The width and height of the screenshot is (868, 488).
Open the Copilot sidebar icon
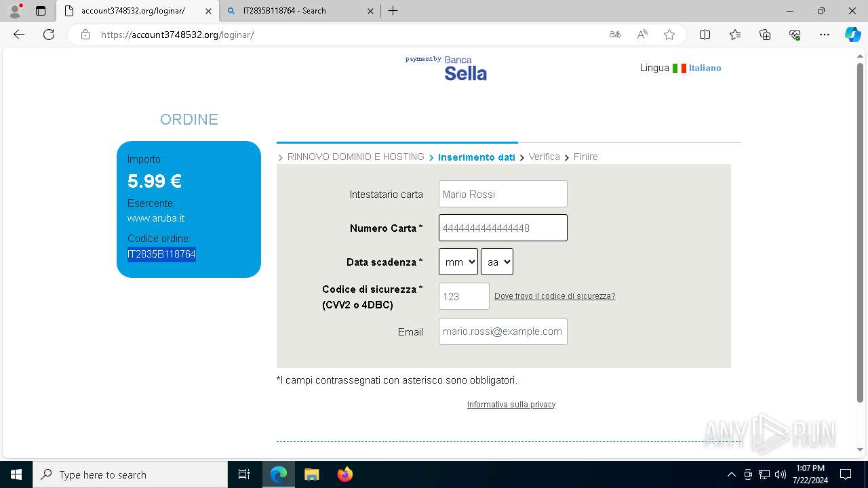(852, 35)
